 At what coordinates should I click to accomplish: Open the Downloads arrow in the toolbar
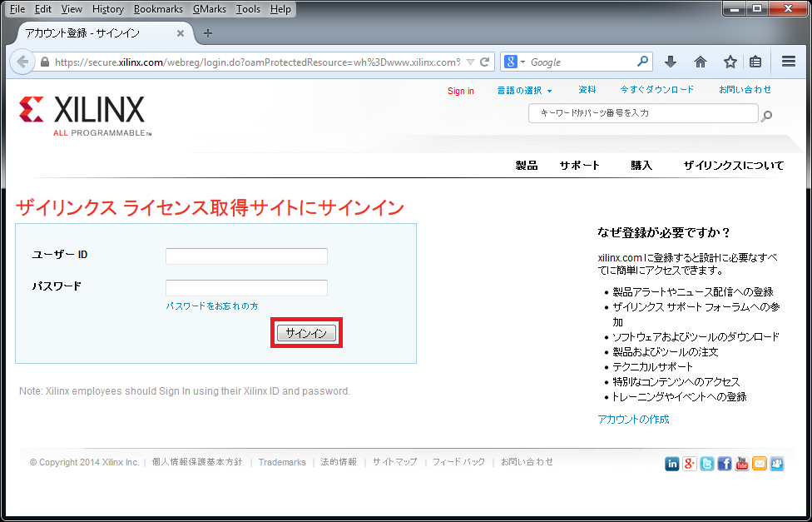pyautogui.click(x=671, y=62)
